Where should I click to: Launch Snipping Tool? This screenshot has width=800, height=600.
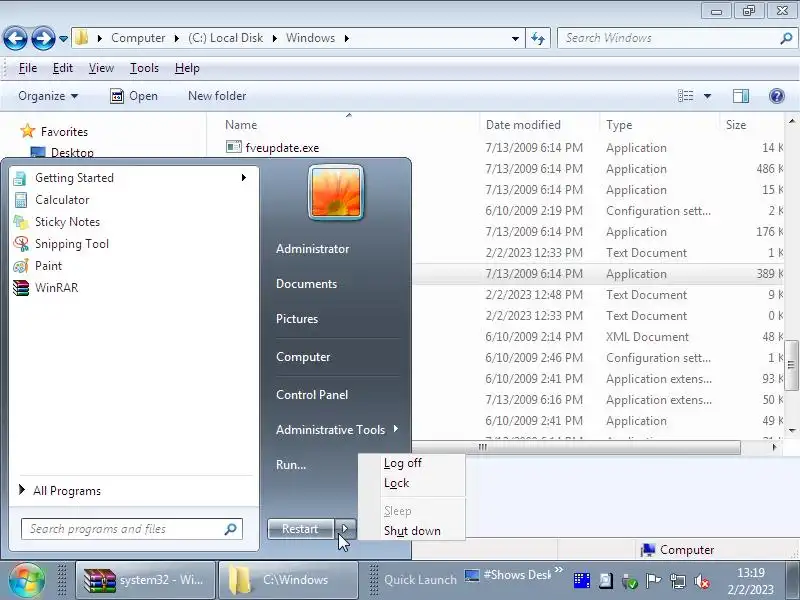(71, 244)
